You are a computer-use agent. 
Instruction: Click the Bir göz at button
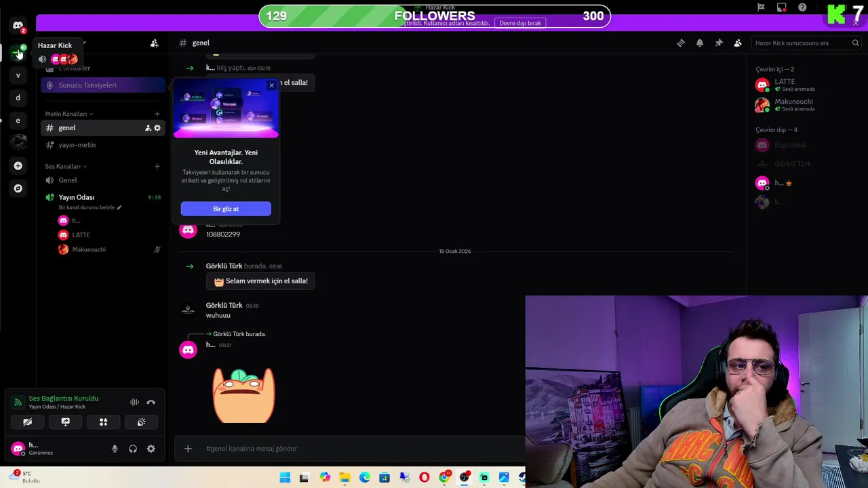(226, 209)
